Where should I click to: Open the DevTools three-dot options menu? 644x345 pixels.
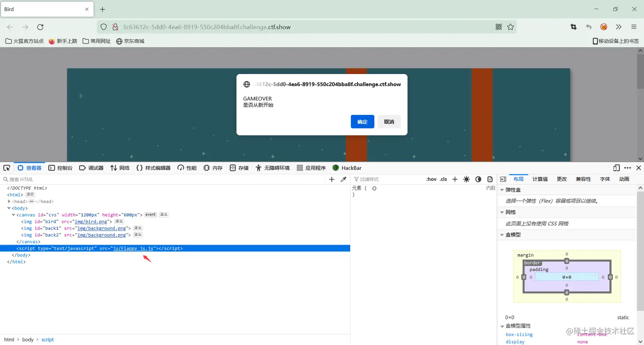click(627, 168)
